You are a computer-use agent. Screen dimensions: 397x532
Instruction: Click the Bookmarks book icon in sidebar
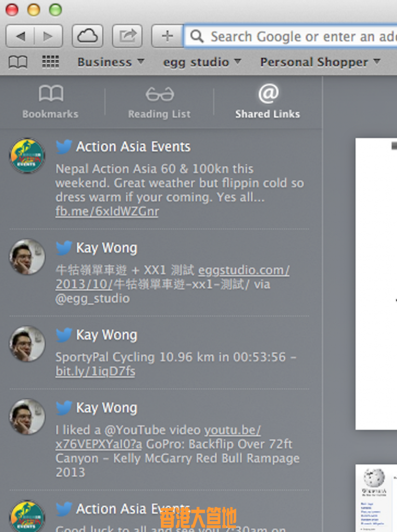(x=51, y=94)
